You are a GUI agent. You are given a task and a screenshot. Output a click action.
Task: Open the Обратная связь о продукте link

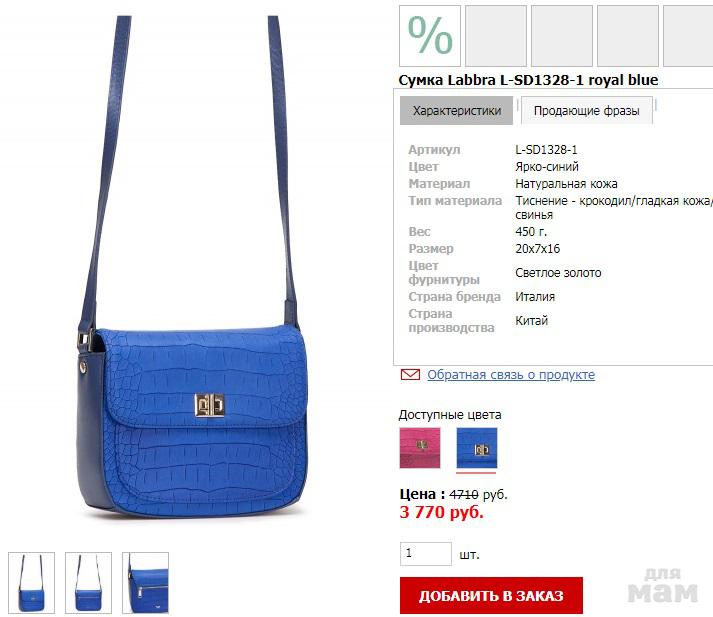click(511, 375)
